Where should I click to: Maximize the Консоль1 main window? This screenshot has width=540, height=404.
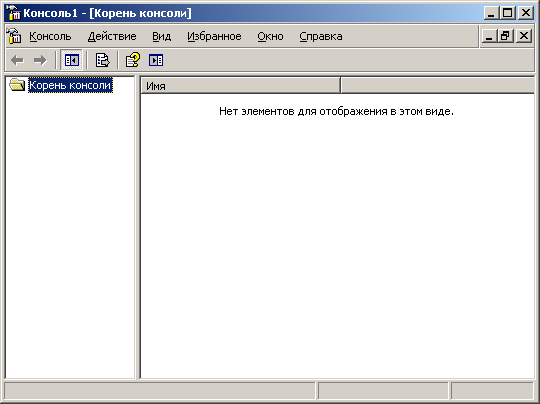(508, 13)
